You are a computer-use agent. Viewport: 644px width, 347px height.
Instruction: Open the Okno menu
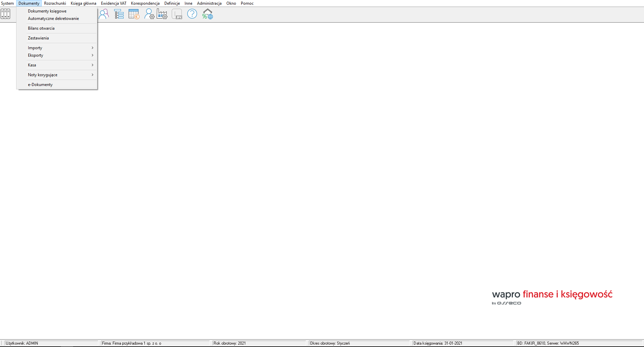pos(231,3)
